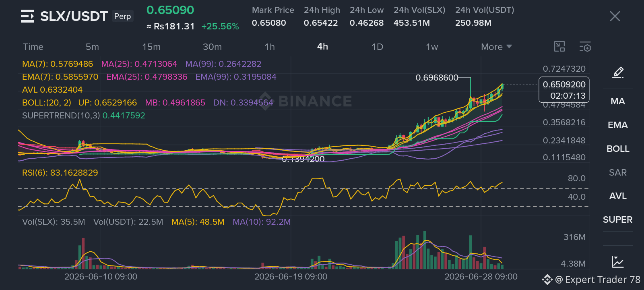644x290 pixels.
Task: Click the volume MA(5): 48.5M legend
Action: pos(198,222)
